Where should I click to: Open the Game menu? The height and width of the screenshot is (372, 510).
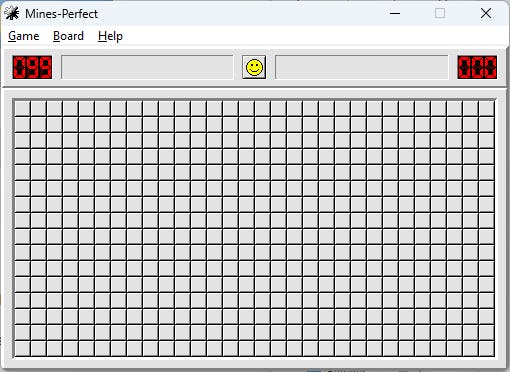pyautogui.click(x=24, y=36)
